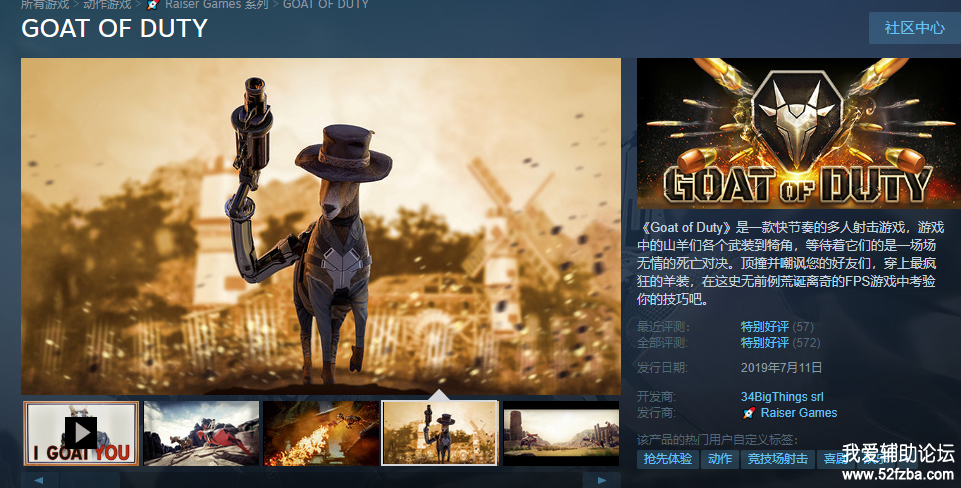This screenshot has height=488, width=961.
Task: Click the Goat of Duty header logo image
Action: pyautogui.click(x=799, y=133)
